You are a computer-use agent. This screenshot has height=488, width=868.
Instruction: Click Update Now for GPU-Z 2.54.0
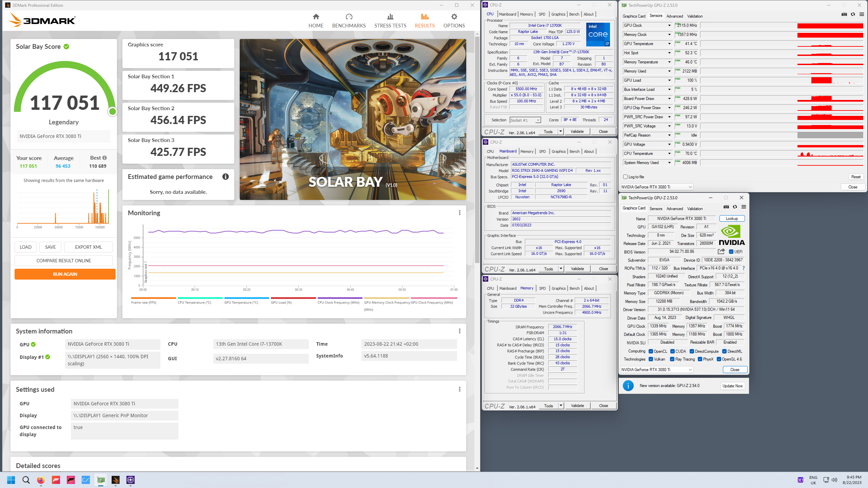click(732, 386)
